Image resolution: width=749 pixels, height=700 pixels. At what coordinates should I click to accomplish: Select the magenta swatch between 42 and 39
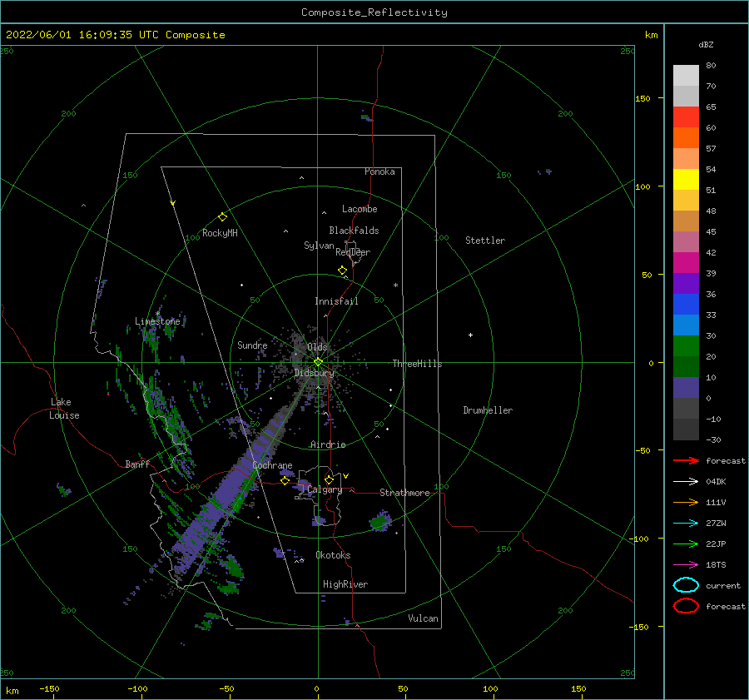pos(686,262)
